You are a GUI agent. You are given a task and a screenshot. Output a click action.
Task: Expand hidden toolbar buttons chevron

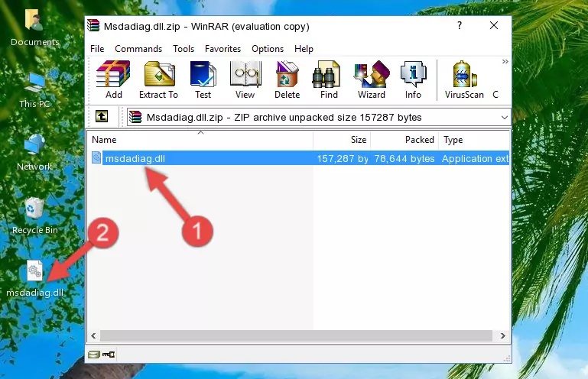click(505, 61)
